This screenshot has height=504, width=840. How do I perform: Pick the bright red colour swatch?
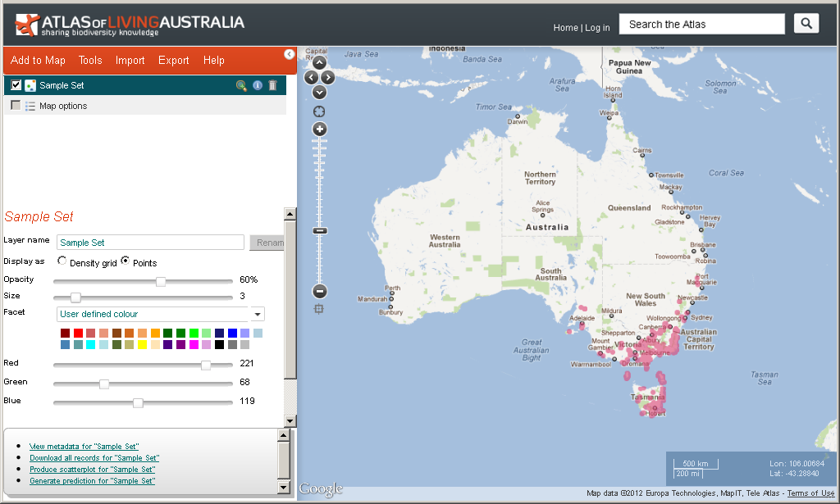tap(78, 333)
